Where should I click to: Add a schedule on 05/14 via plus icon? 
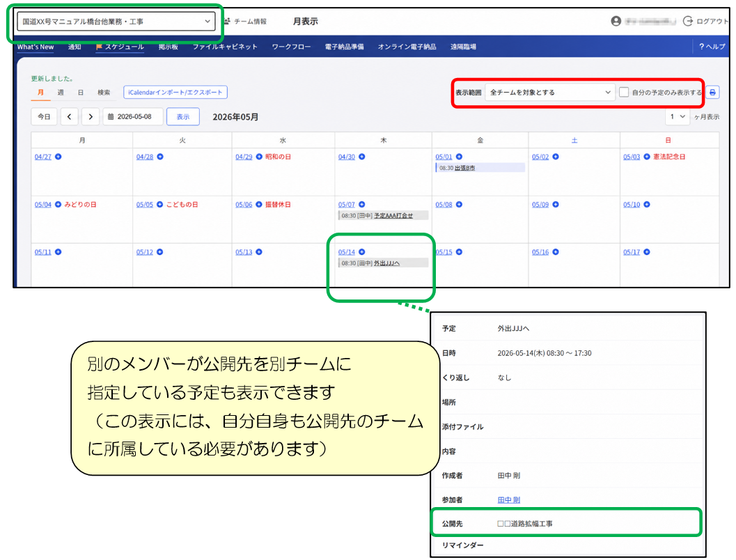362,252
